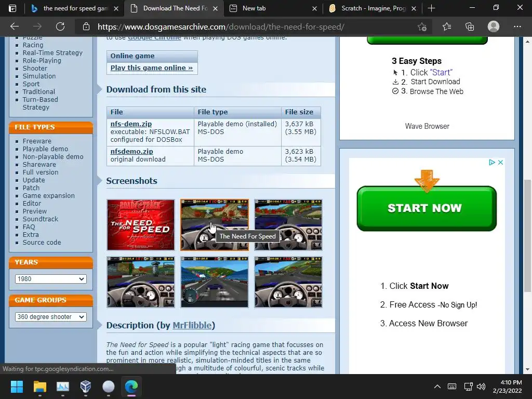Close the START NOW ad
This screenshot has height=399, width=532.
500,163
